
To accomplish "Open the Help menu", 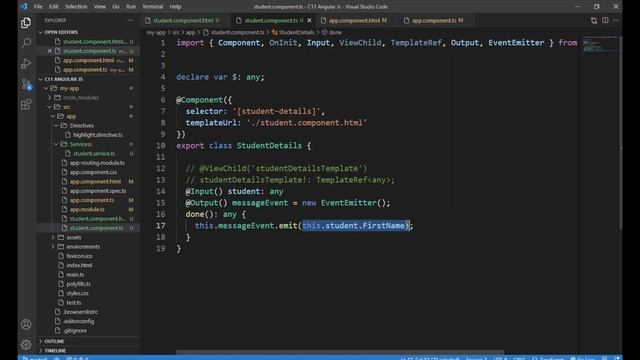I will click(x=175, y=7).
